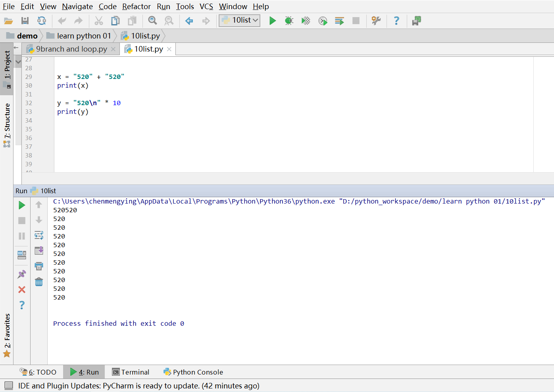Undo the last action in toolbar
Image resolution: width=554 pixels, height=392 pixels.
point(62,21)
